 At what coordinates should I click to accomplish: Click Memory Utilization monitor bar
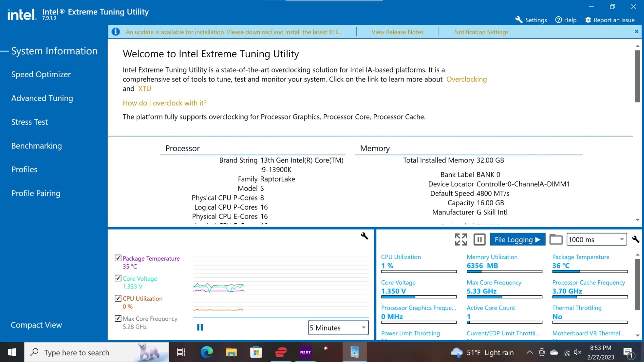click(x=504, y=271)
